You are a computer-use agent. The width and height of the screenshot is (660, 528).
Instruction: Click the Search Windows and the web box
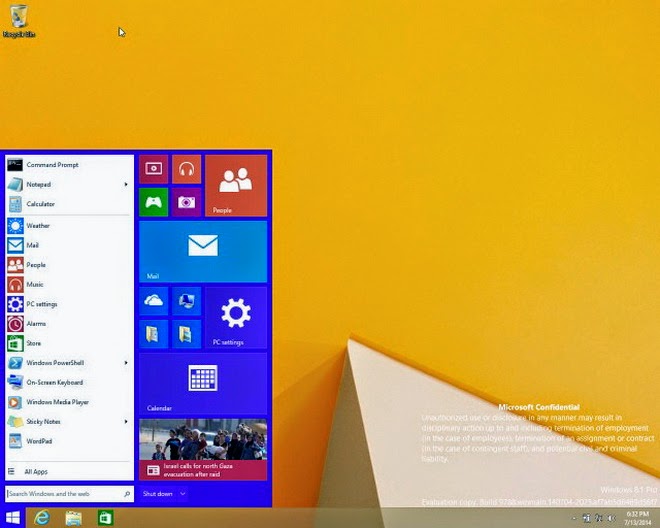tap(69, 493)
